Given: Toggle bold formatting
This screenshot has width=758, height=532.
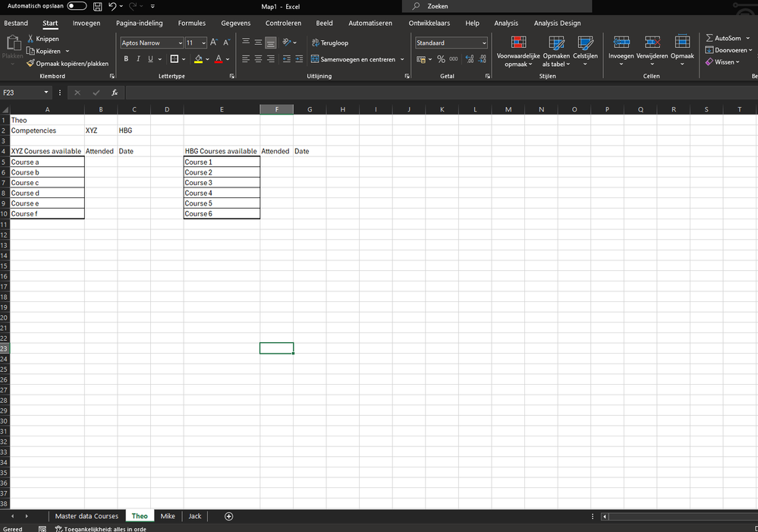Looking at the screenshot, I should coord(126,59).
